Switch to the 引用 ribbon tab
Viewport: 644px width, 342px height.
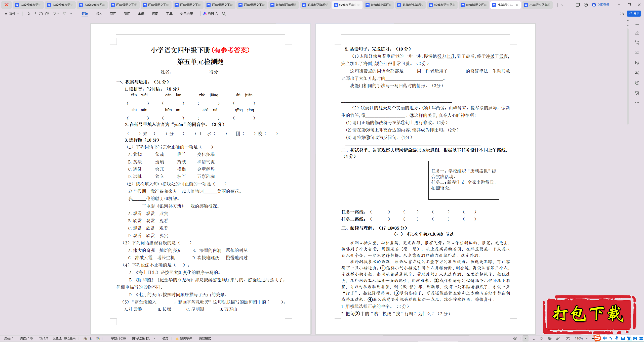point(127,14)
